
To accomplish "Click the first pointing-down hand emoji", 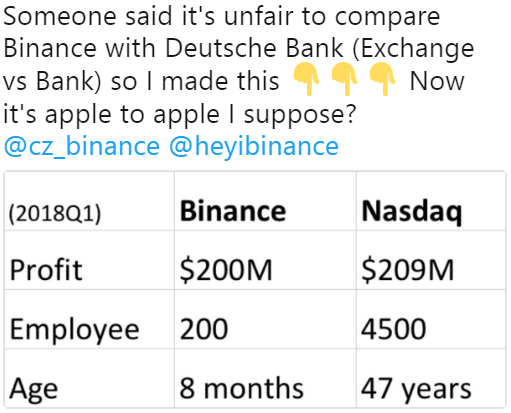I will 306,79.
